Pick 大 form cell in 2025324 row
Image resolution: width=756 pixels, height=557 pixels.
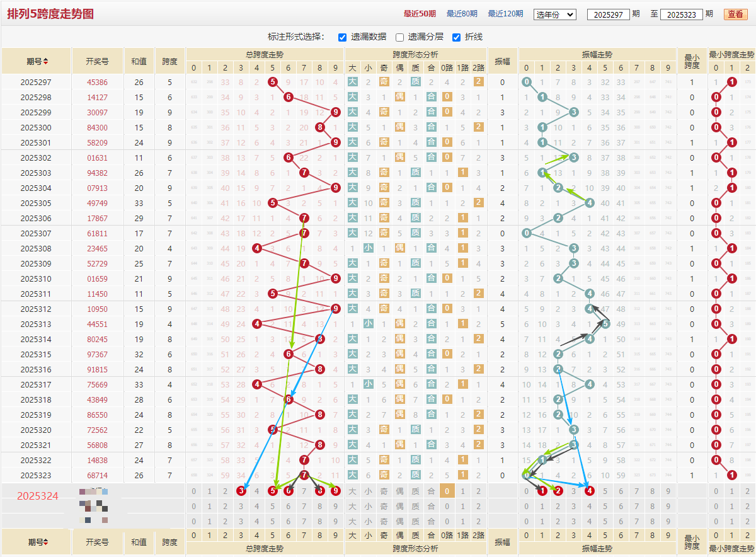(352, 491)
